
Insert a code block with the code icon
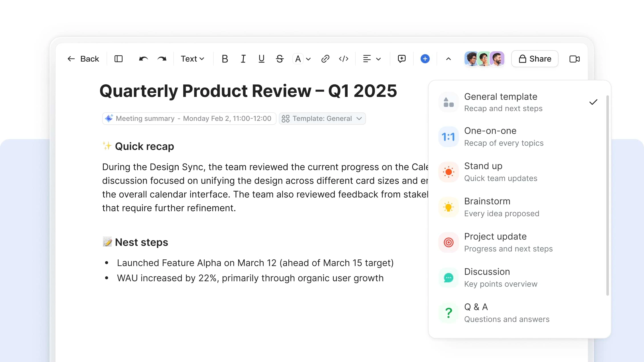[344, 59]
